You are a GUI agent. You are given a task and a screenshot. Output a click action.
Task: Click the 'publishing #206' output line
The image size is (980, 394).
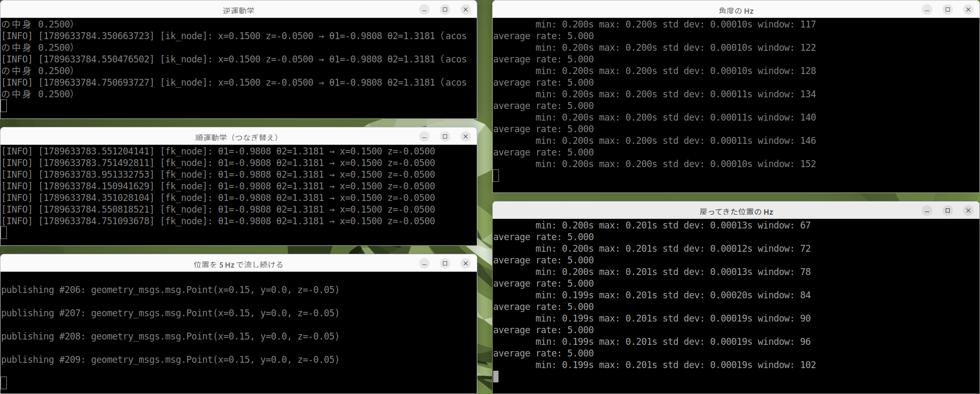click(x=170, y=290)
